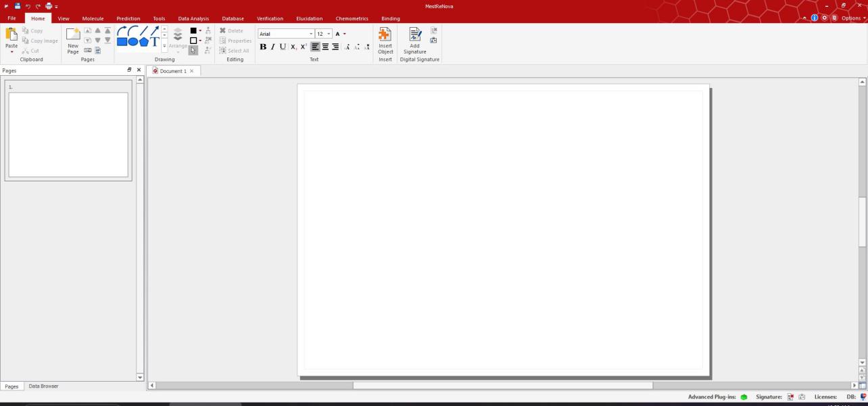Viewport: 868px width, 406px height.
Task: Select page 1 thumbnail in Pages panel
Action: (x=68, y=134)
